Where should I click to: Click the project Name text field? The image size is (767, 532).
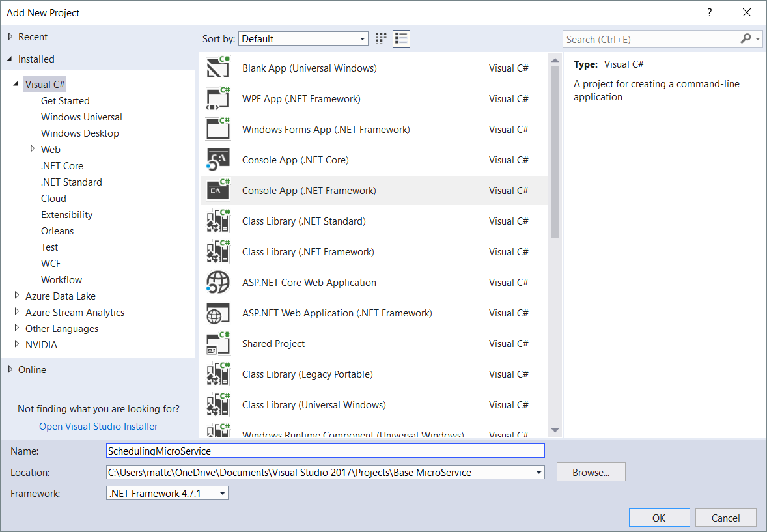click(x=326, y=451)
